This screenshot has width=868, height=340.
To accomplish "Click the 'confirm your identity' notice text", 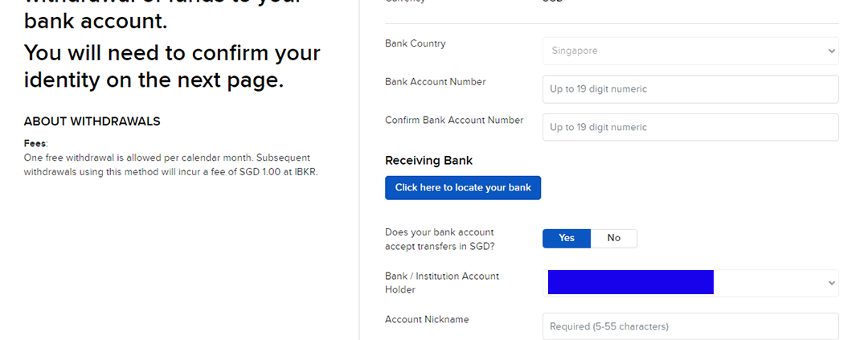I will 172,67.
